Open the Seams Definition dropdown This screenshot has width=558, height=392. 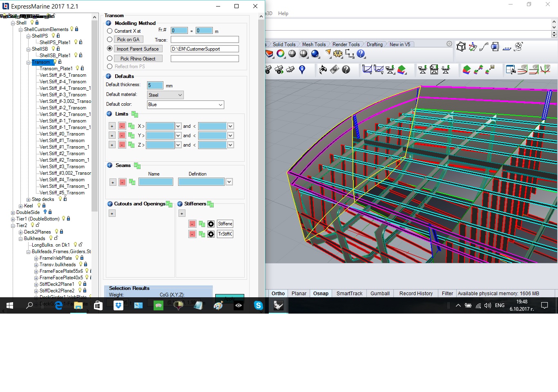click(x=229, y=182)
